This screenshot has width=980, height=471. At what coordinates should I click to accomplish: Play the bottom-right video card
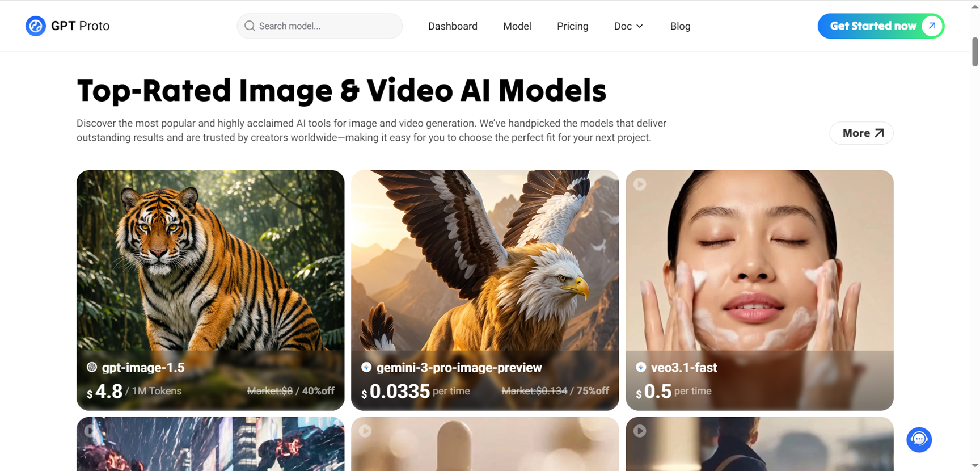point(640,431)
